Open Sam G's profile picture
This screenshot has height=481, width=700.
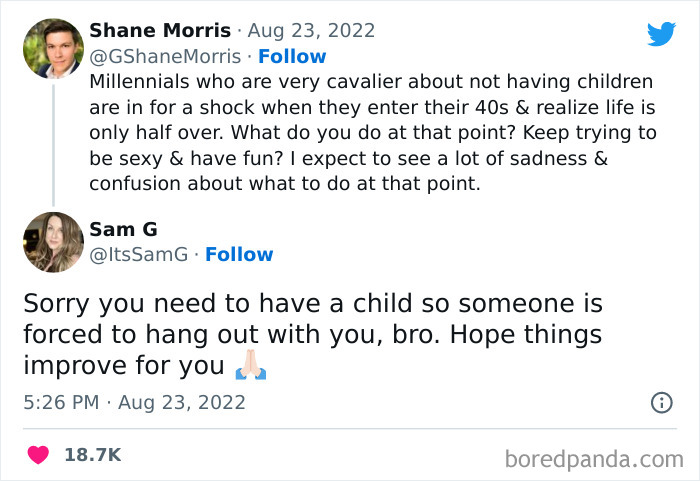click(52, 241)
